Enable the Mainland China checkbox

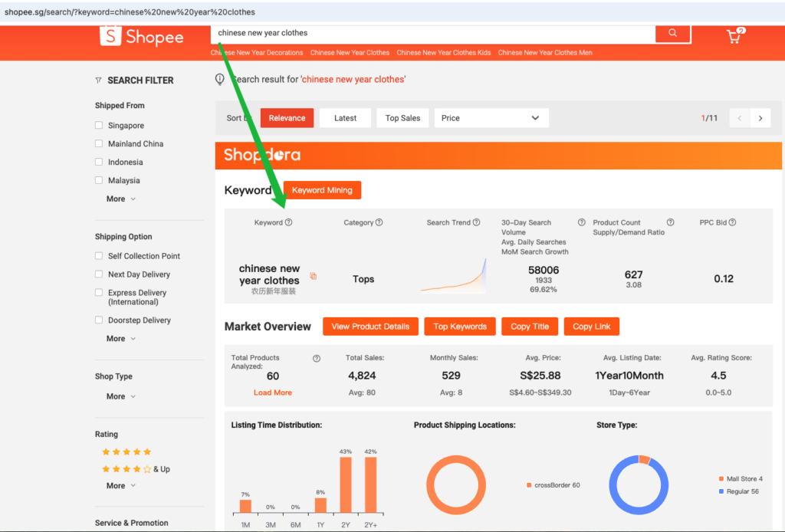point(99,144)
